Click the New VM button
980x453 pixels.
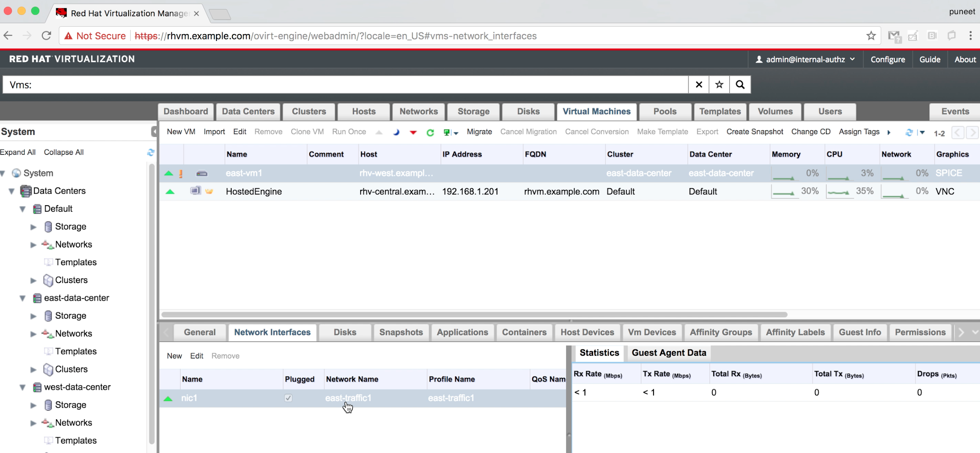click(x=181, y=132)
